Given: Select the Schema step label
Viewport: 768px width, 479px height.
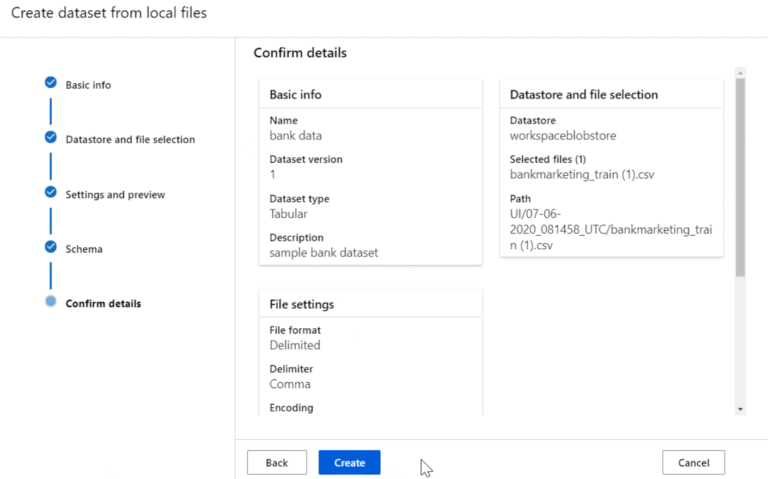Looking at the screenshot, I should point(84,249).
